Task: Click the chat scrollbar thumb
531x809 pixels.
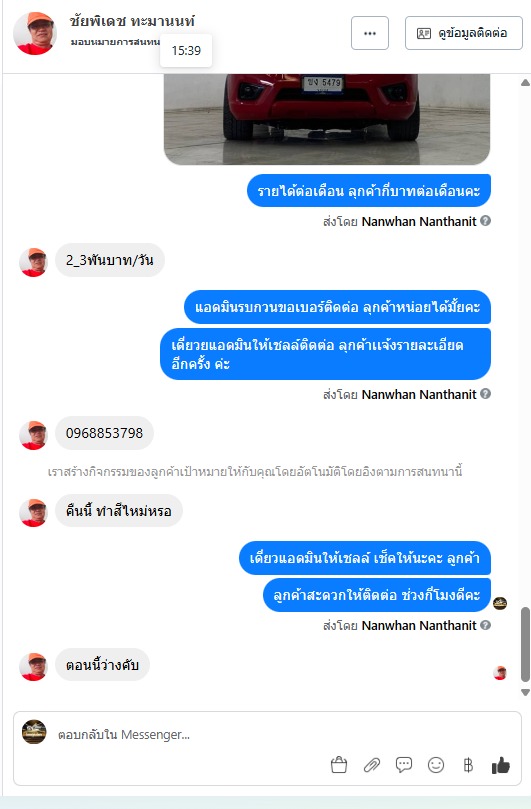Action: (525, 644)
